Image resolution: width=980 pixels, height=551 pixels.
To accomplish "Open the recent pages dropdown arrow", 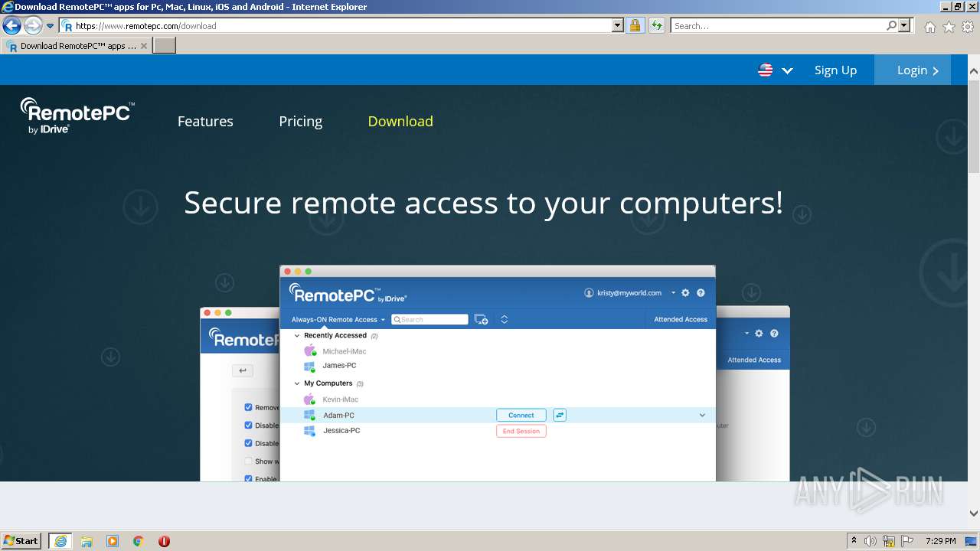I will 51,26.
